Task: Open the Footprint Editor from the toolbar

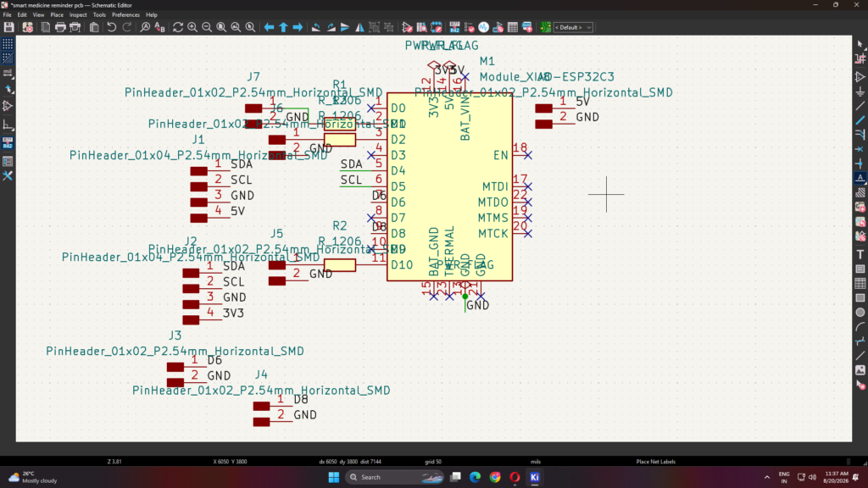Action: (437, 27)
